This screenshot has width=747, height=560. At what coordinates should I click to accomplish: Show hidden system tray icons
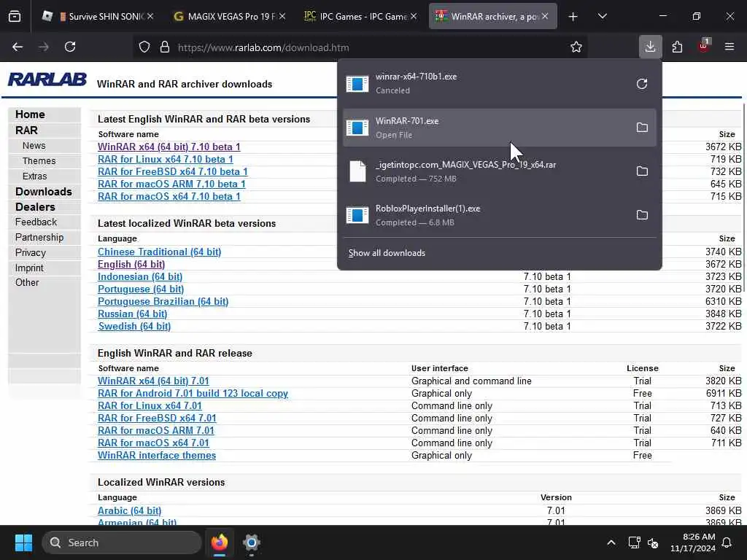[611, 542]
